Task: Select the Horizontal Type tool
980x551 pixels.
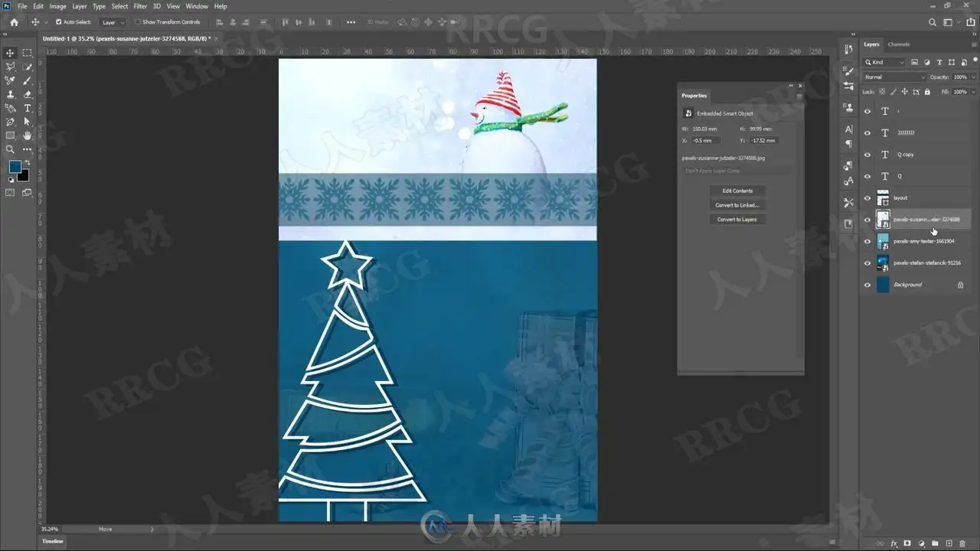Action: (x=28, y=108)
